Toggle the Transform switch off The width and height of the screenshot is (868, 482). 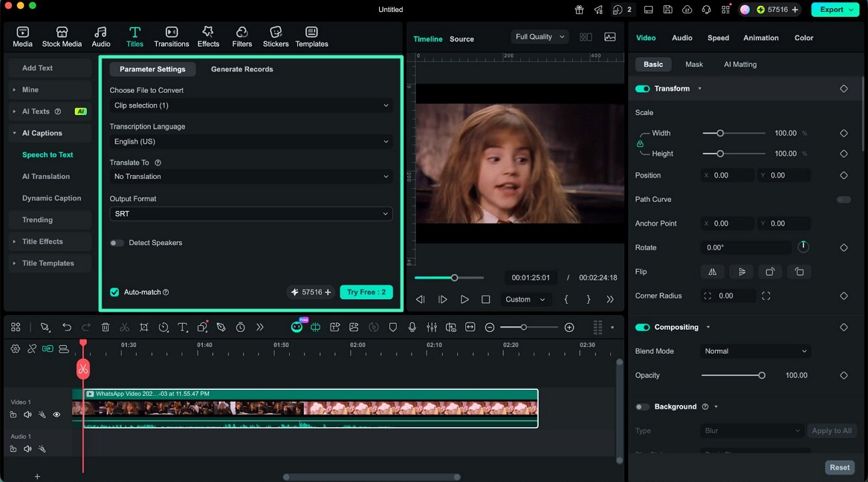pos(642,89)
